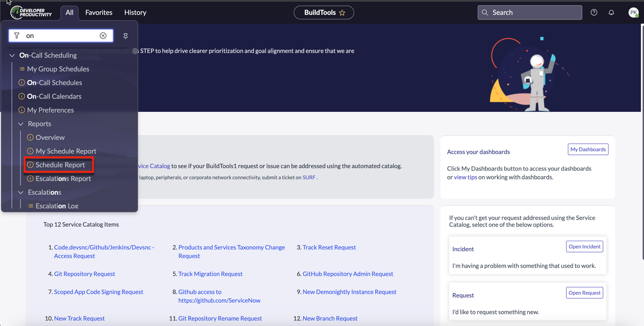Click the info icon beside Overview
The image size is (644, 326).
30,137
